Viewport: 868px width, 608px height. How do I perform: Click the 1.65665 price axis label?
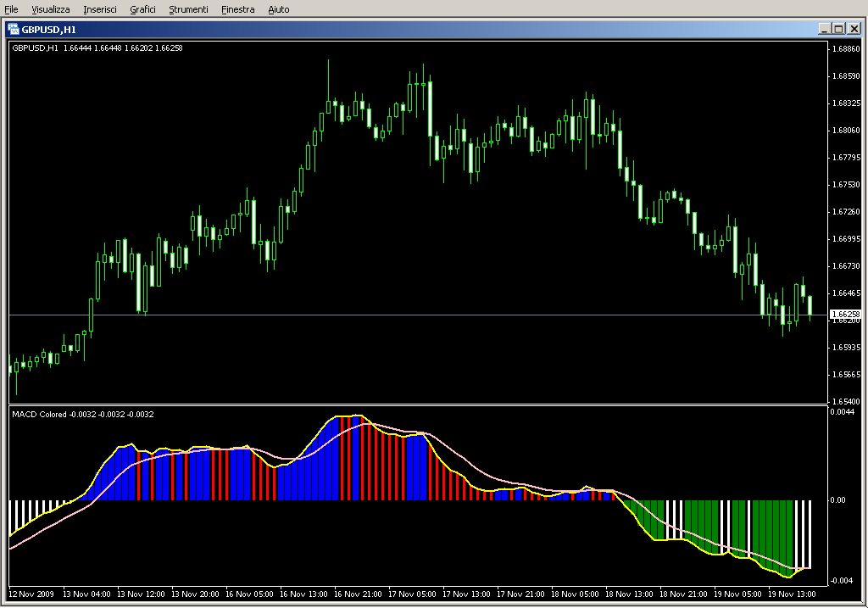pos(847,374)
